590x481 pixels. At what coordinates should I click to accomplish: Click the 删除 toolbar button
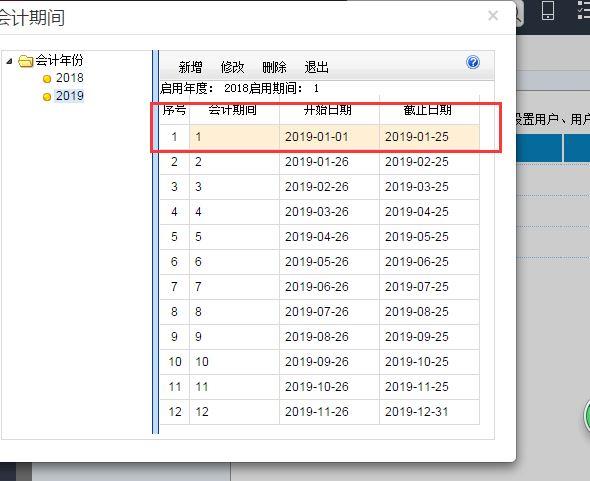[x=274, y=67]
